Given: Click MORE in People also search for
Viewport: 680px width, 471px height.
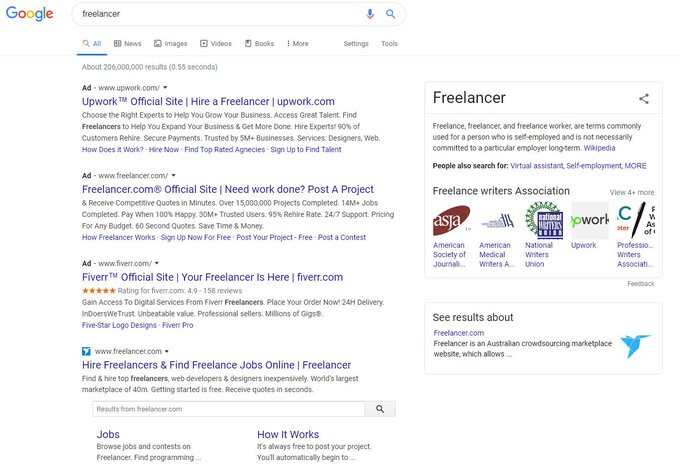Looking at the screenshot, I should tap(635, 166).
